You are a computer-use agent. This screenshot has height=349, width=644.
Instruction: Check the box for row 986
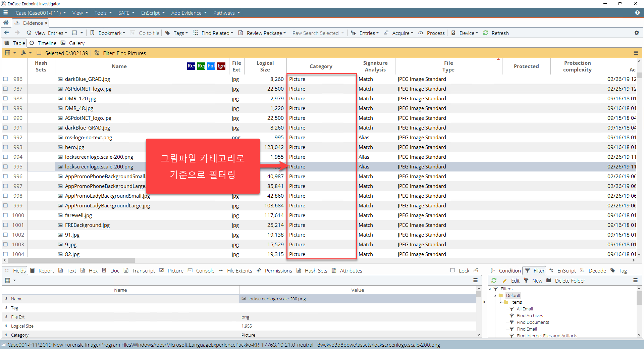pos(6,79)
